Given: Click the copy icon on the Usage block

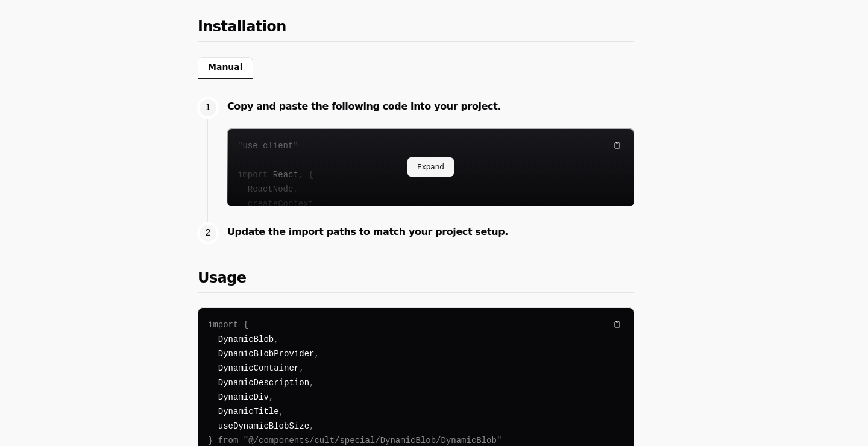Looking at the screenshot, I should [617, 324].
